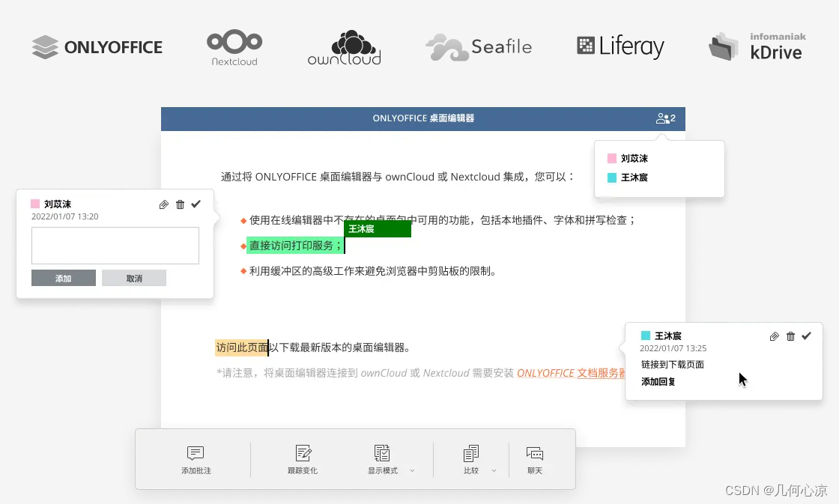Click the 王沐宸 green cursor label
Image resolution: width=839 pixels, height=504 pixels.
coord(378,229)
